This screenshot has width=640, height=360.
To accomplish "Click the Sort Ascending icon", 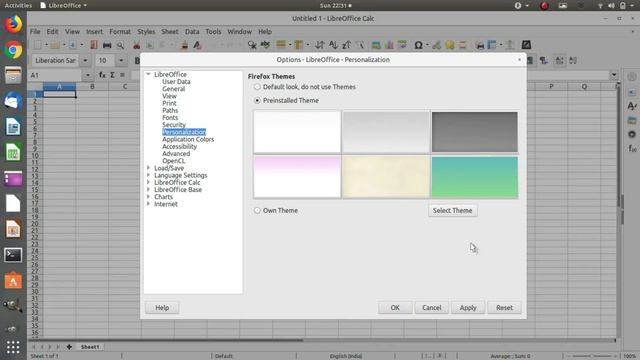I will pos(333,45).
